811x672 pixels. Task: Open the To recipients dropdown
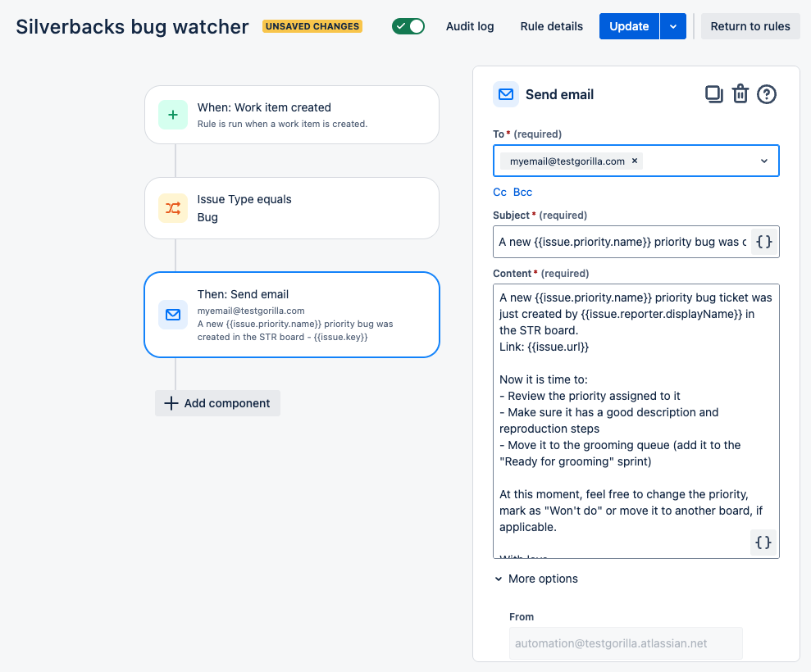tap(763, 161)
